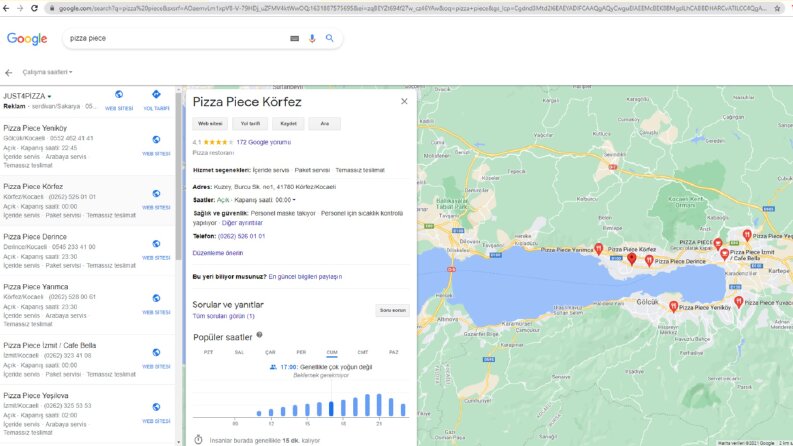Click the blue search magnifier icon
Viewport: 793px width, 446px height.
330,38
